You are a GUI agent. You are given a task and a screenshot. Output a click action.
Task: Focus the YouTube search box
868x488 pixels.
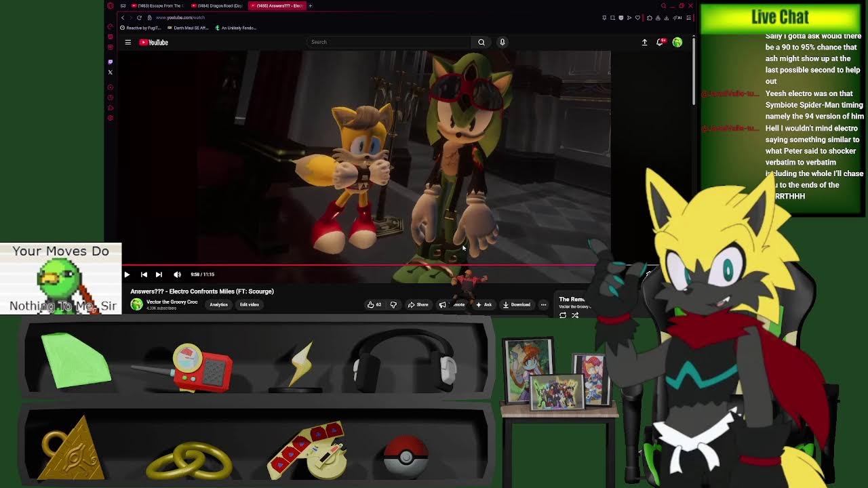(x=389, y=42)
